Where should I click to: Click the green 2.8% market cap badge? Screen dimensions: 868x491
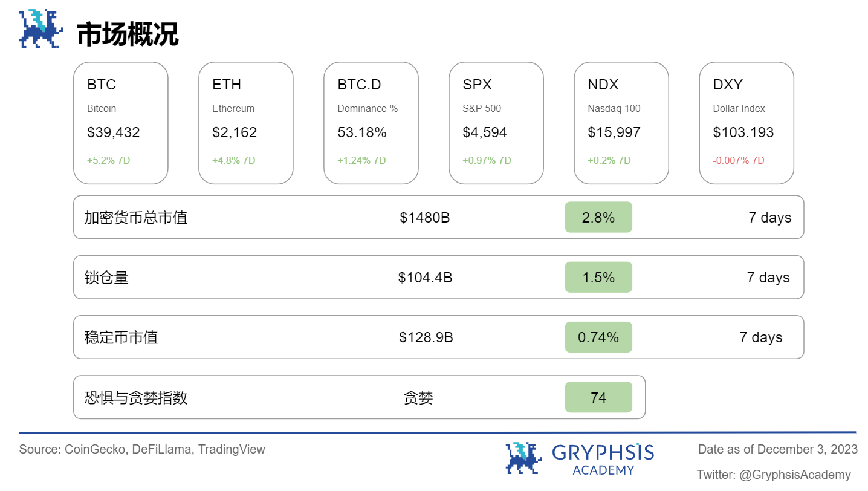pyautogui.click(x=598, y=217)
